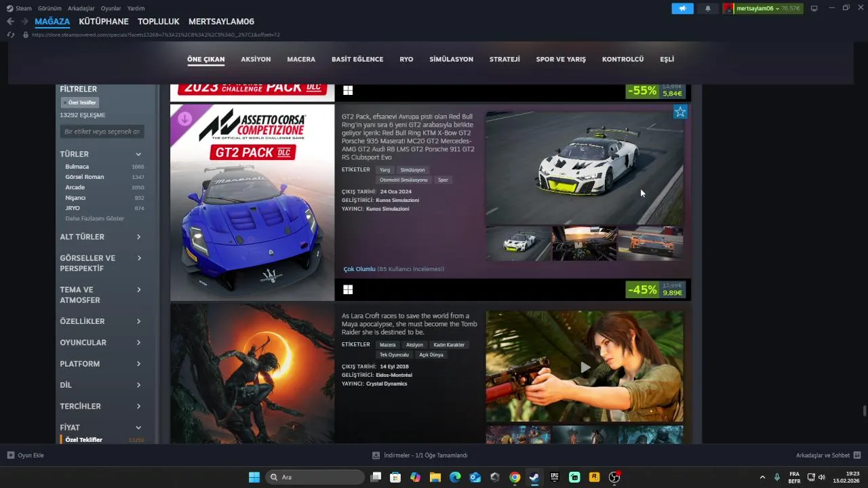Select the AKSİYON category tab
The height and width of the screenshot is (488, 868).
(256, 60)
